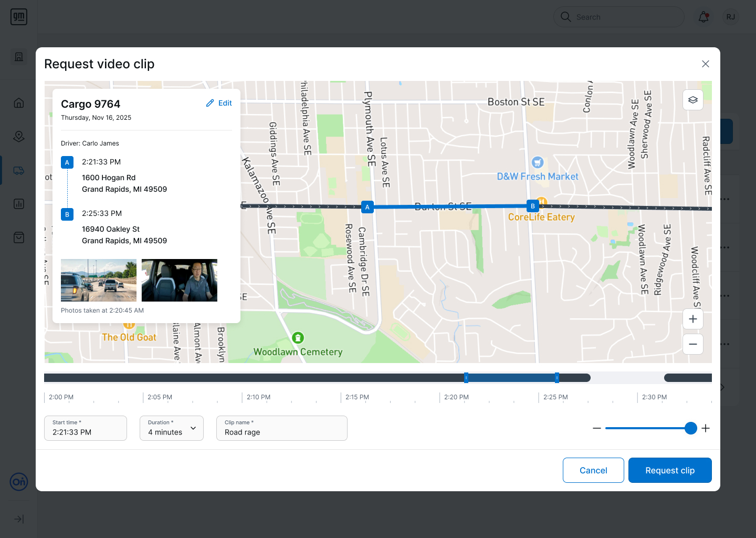Zoom in on the map
This screenshot has height=538, width=756.
[x=693, y=319]
